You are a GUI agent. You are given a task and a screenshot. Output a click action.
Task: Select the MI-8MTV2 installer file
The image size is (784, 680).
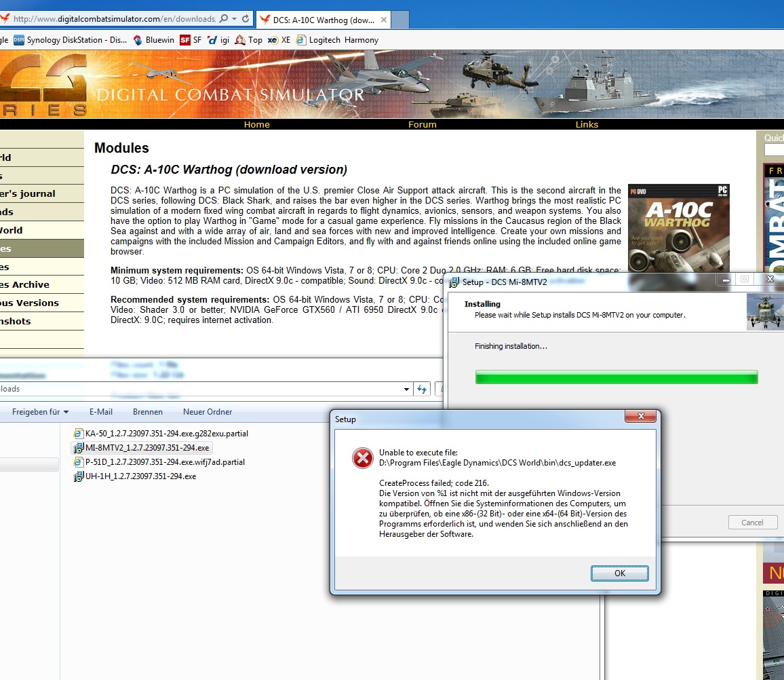pyautogui.click(x=142, y=448)
